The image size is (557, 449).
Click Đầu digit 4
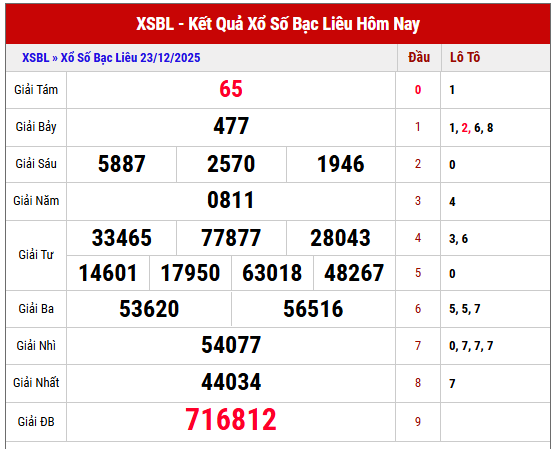[x=418, y=238]
